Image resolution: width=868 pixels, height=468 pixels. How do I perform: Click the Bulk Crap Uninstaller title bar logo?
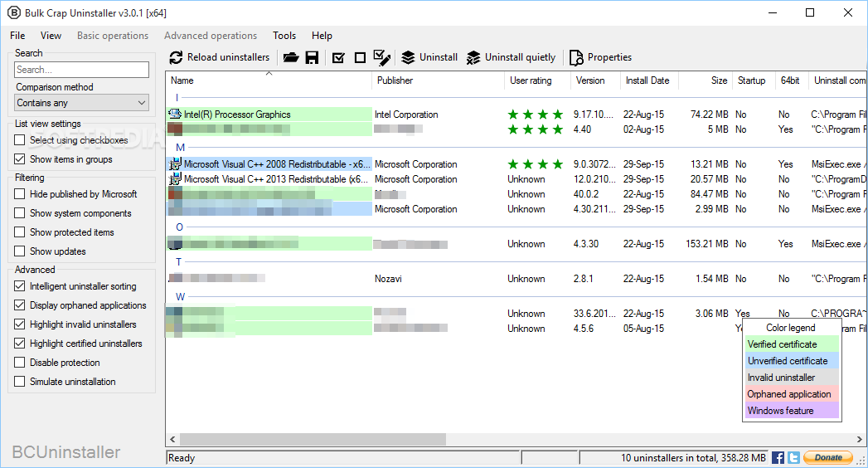(x=14, y=12)
